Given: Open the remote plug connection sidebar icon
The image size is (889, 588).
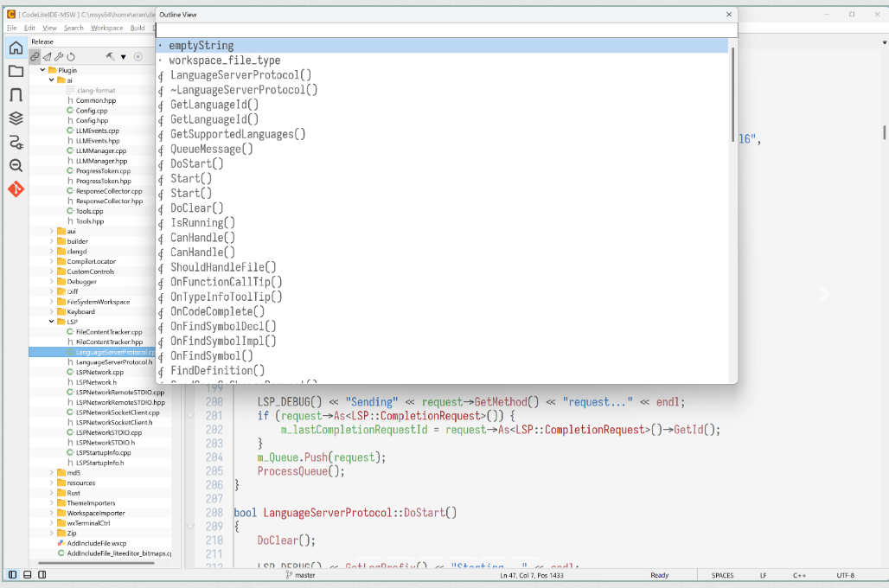Looking at the screenshot, I should point(16,142).
